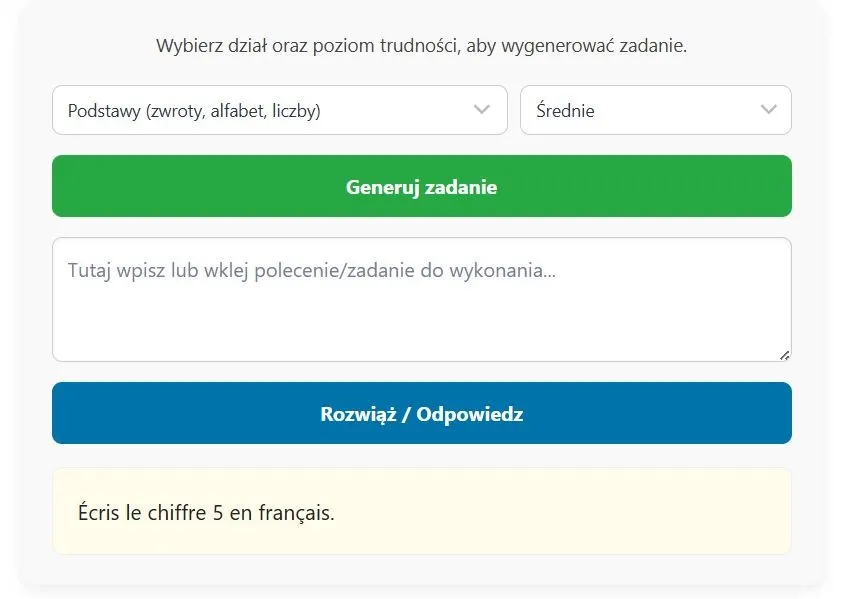Viewport: 846px width, 599px height.
Task: Click the sentence Écris le chiffre 5
Action: tap(206, 514)
